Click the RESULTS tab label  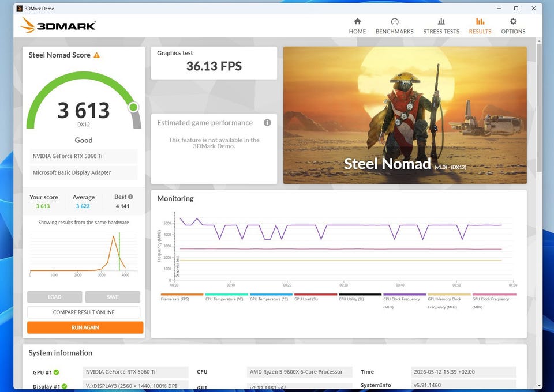(x=480, y=31)
